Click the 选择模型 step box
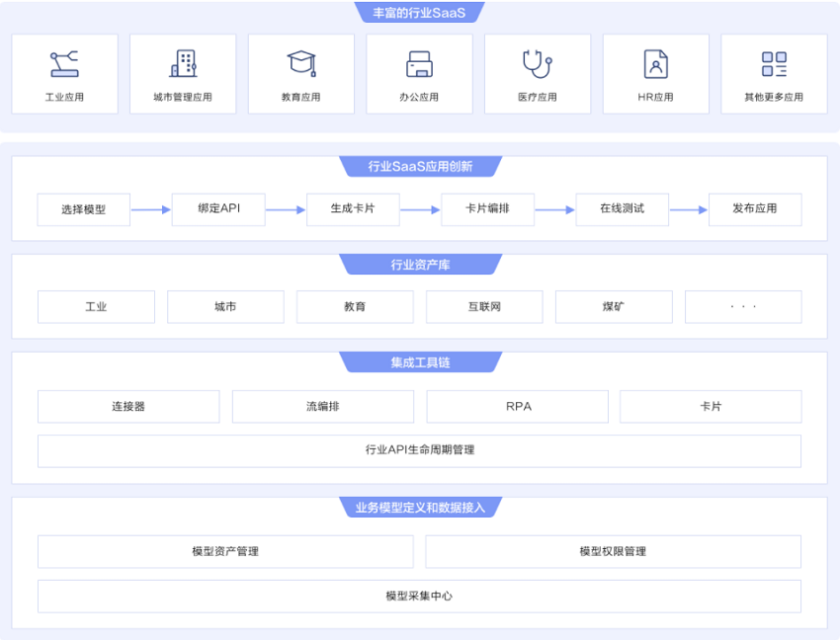Viewport: 840px width, 640px height. coord(84,209)
